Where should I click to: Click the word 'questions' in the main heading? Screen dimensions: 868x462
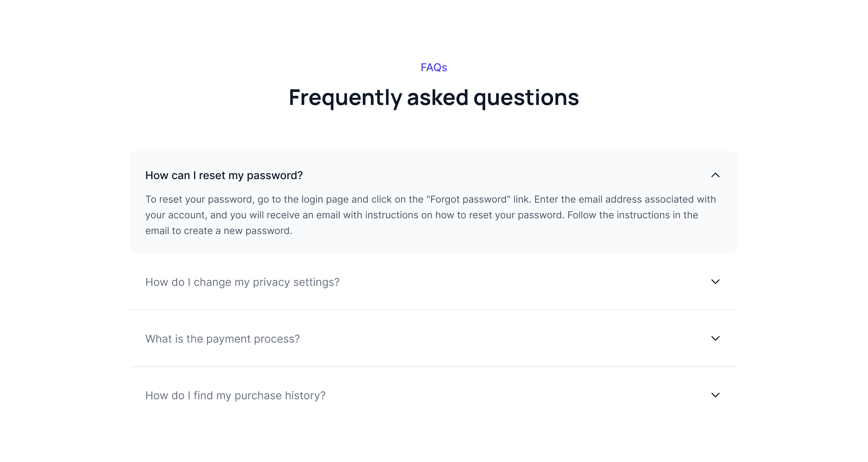[526, 97]
